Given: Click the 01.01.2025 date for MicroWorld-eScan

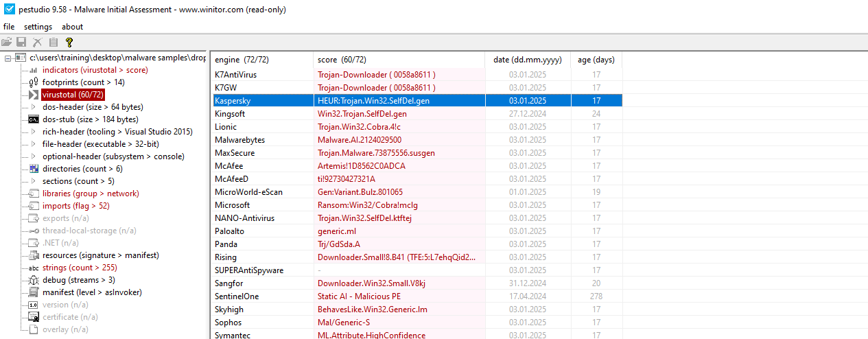Looking at the screenshot, I should coord(528,192).
